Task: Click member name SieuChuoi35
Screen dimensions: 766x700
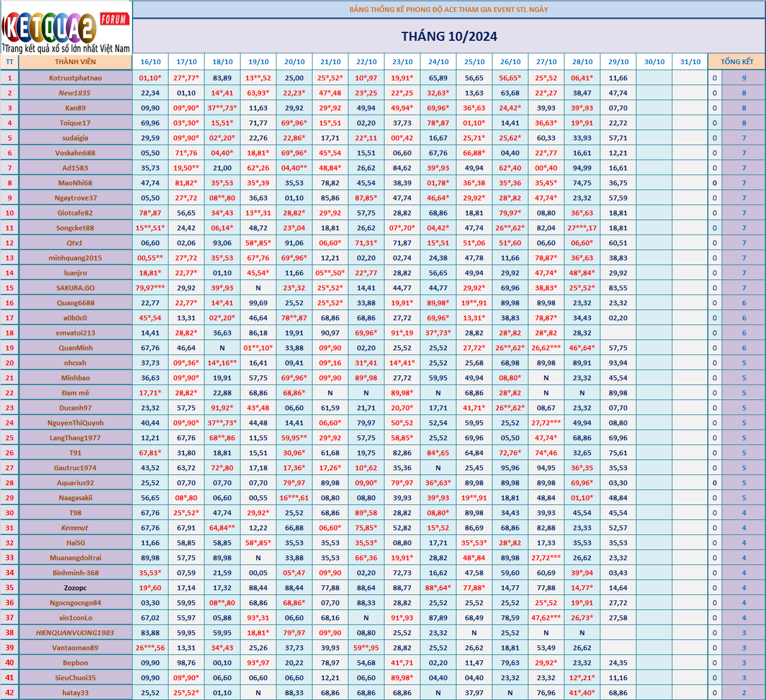Action: coord(75,678)
